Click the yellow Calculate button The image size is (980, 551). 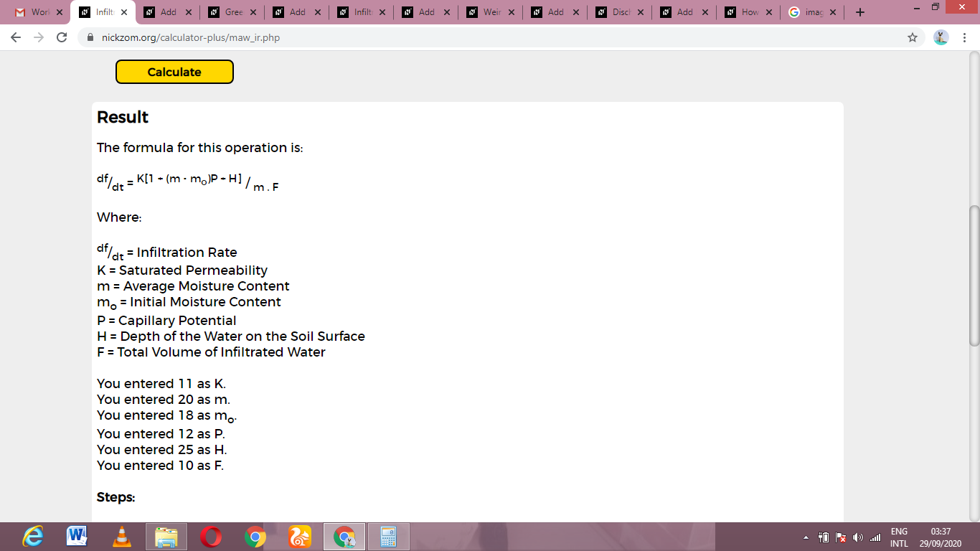coord(174,72)
